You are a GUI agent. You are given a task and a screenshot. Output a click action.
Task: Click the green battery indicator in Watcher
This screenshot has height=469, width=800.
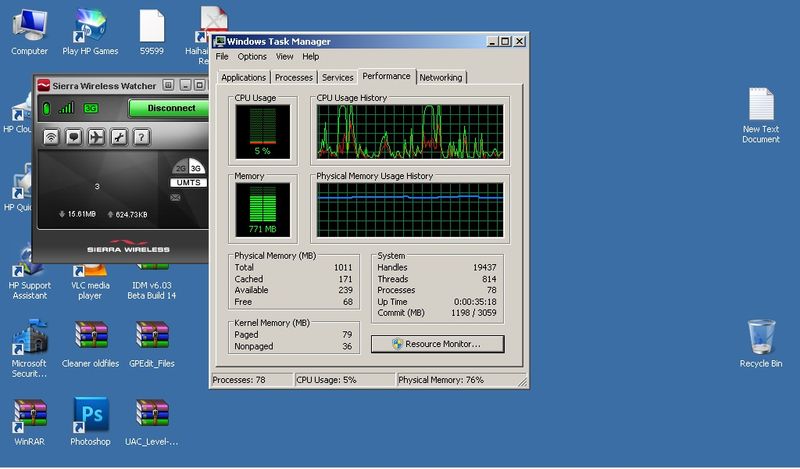(x=46, y=108)
